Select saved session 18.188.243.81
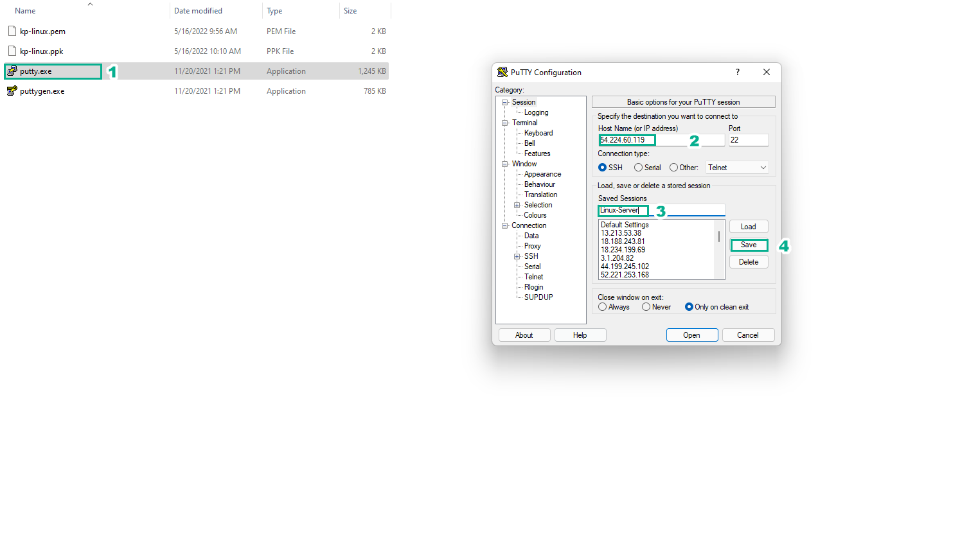Viewport: 969px width, 560px height. 623,241
